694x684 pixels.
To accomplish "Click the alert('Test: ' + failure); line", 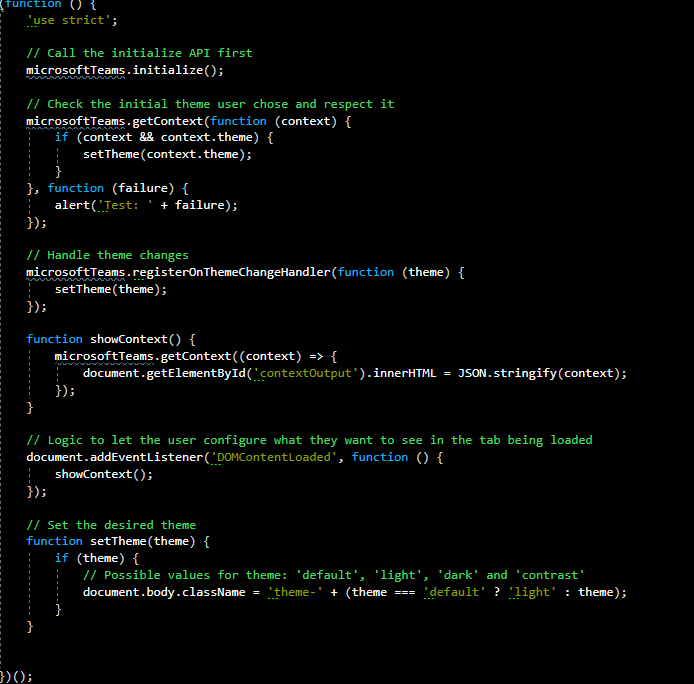I will [146, 205].
